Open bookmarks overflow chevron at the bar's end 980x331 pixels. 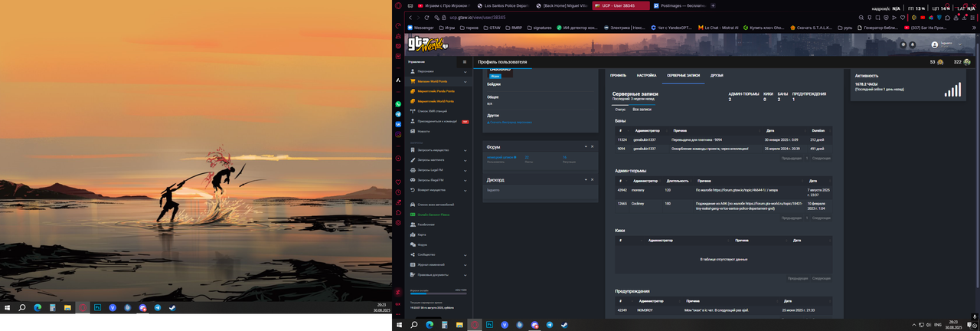point(973,27)
